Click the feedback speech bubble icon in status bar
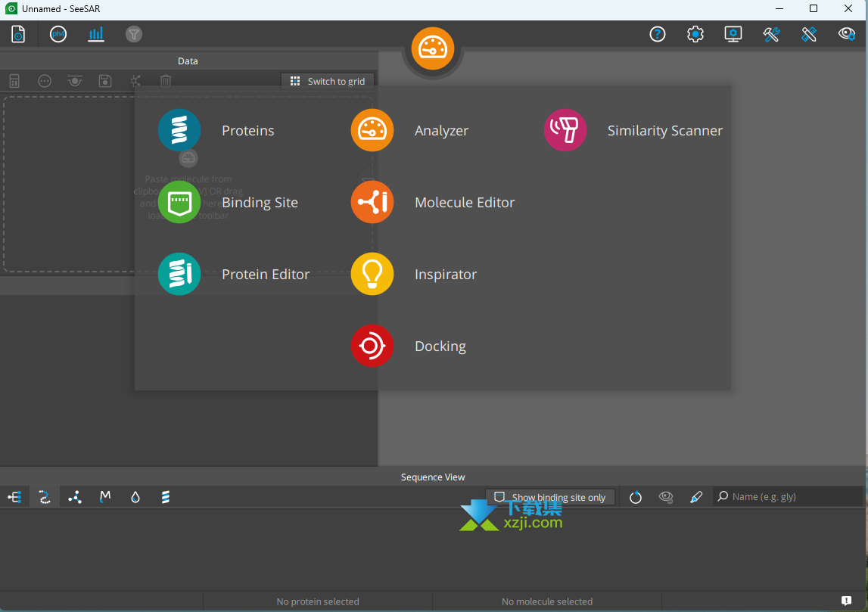 pyautogui.click(x=846, y=601)
